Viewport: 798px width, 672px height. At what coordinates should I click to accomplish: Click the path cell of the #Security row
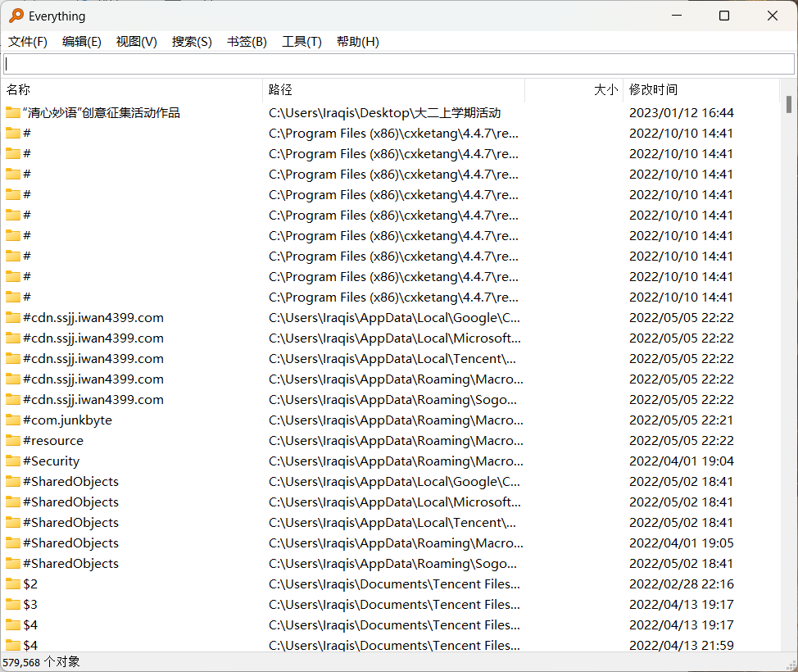pyautogui.click(x=396, y=461)
